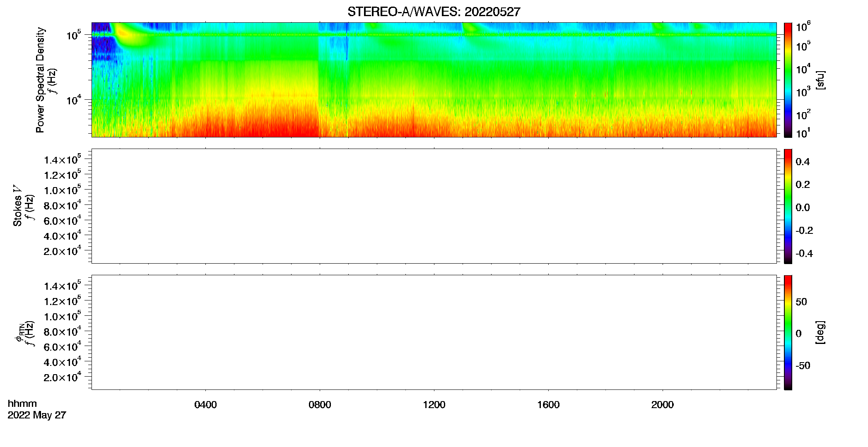Click the 2000 time axis label
The height and width of the screenshot is (447, 868).
pos(663,405)
